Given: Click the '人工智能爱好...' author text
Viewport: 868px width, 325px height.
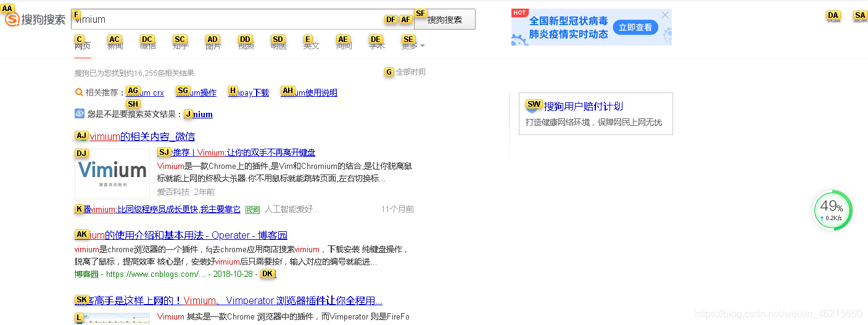Looking at the screenshot, I should coord(292,209).
